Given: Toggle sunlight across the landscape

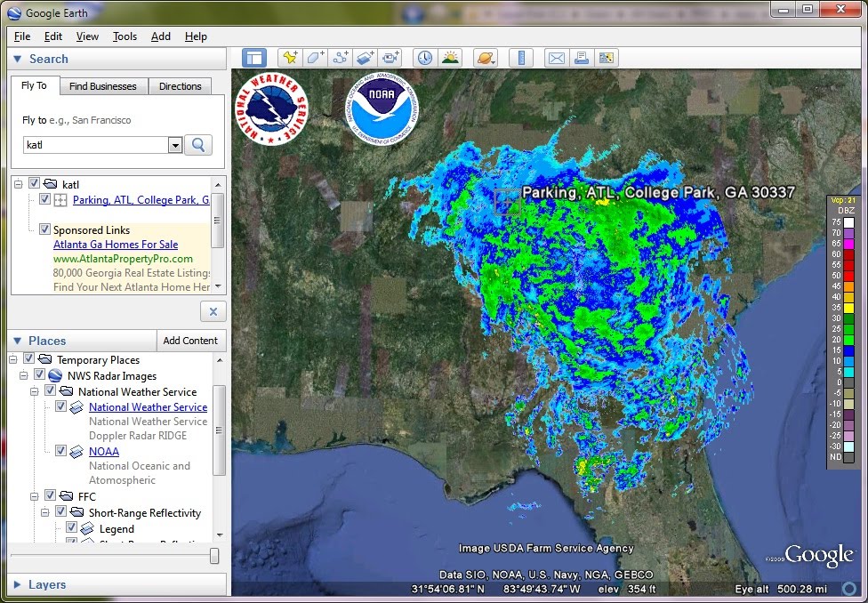Looking at the screenshot, I should click(x=450, y=57).
